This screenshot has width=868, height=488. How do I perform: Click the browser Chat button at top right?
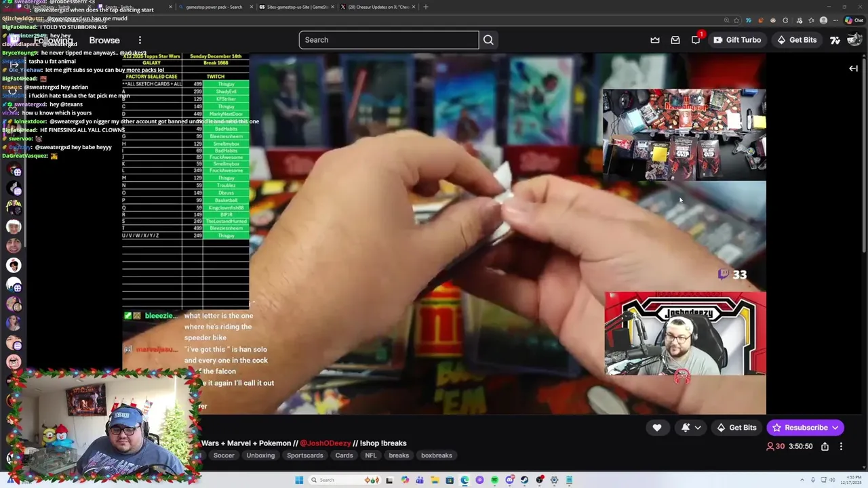pos(854,20)
